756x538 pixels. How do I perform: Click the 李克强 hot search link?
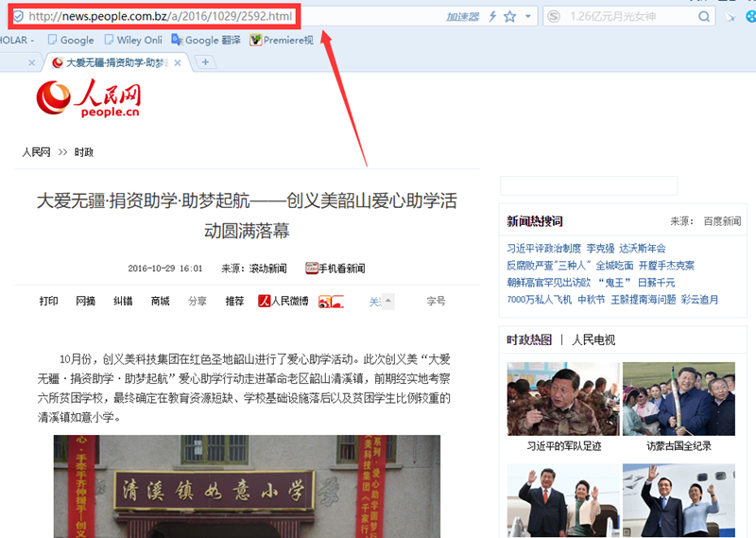599,248
